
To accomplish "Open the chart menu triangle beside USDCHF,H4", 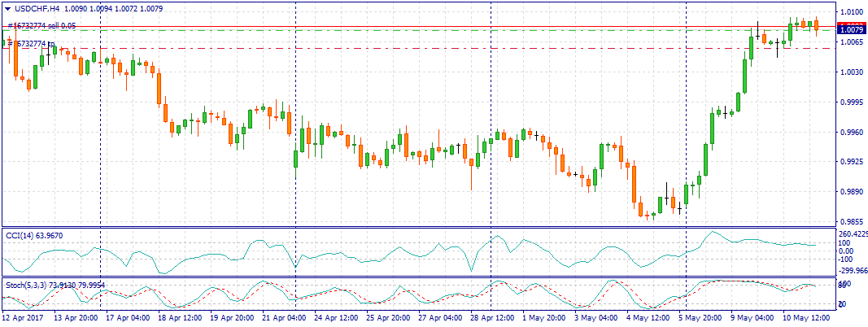I will (x=8, y=7).
